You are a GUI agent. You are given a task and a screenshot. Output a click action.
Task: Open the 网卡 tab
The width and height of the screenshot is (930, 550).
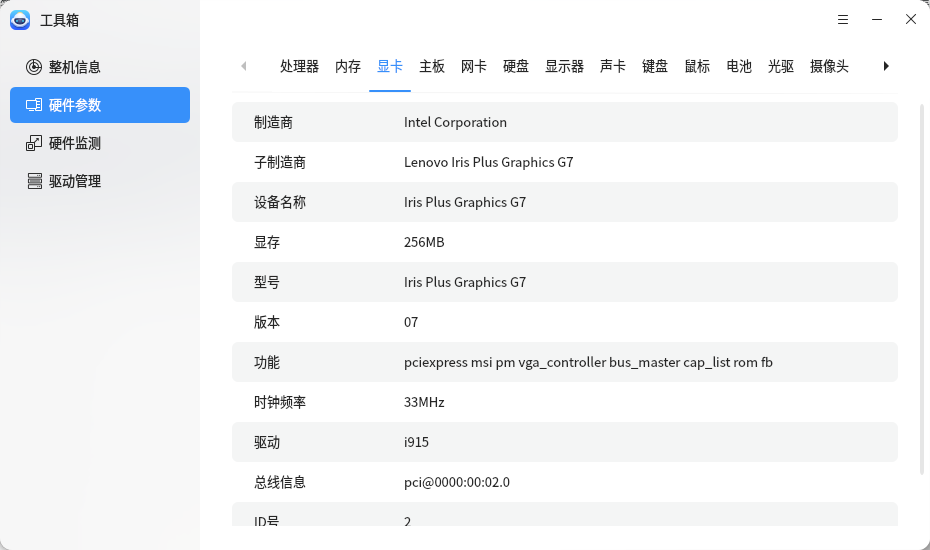click(474, 66)
